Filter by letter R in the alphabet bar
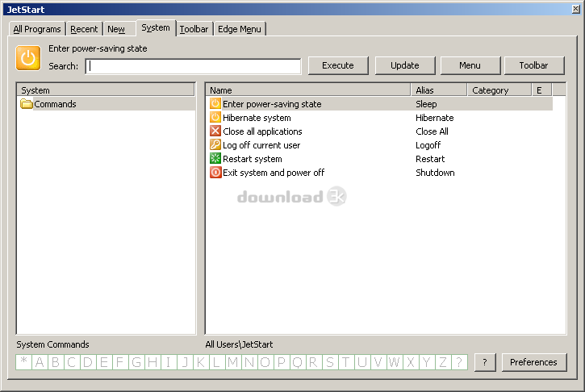 pos(313,362)
